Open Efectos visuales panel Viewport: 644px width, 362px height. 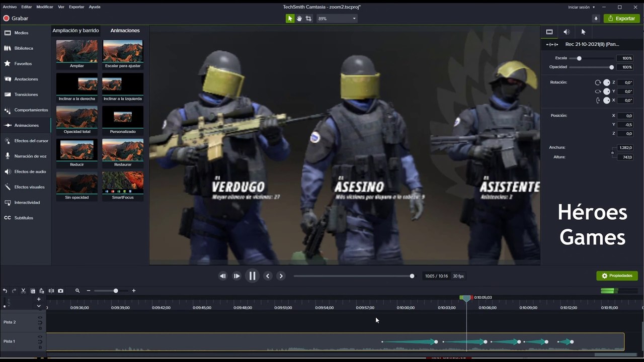(x=25, y=187)
